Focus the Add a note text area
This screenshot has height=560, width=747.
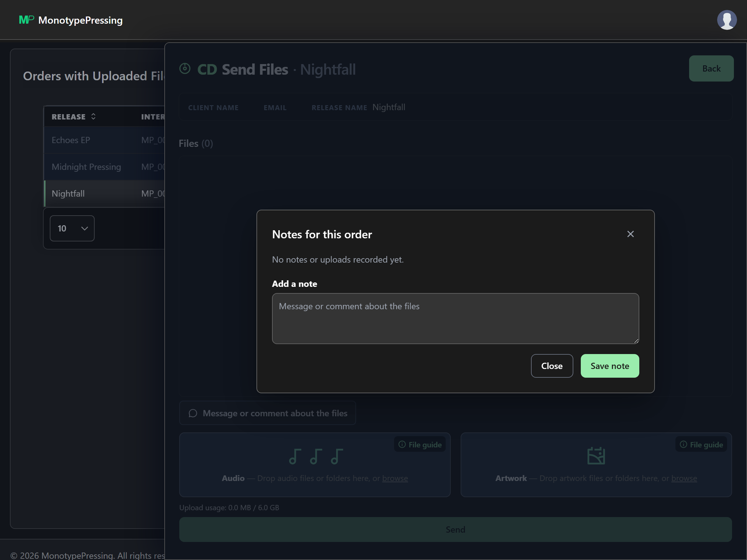tap(455, 318)
